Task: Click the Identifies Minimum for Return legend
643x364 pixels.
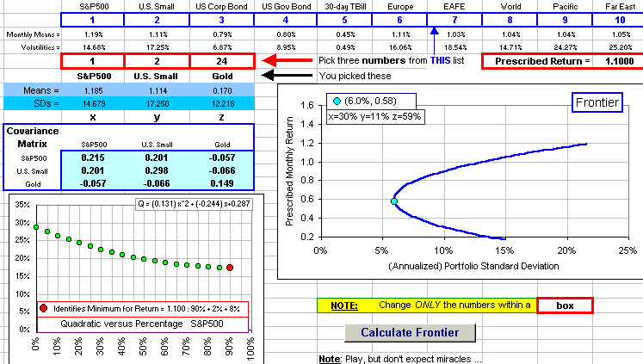Action: tap(142, 309)
